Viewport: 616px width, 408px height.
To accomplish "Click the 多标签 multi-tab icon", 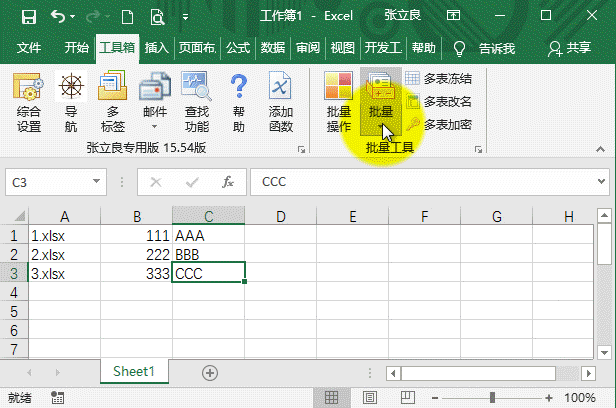I will [x=113, y=103].
